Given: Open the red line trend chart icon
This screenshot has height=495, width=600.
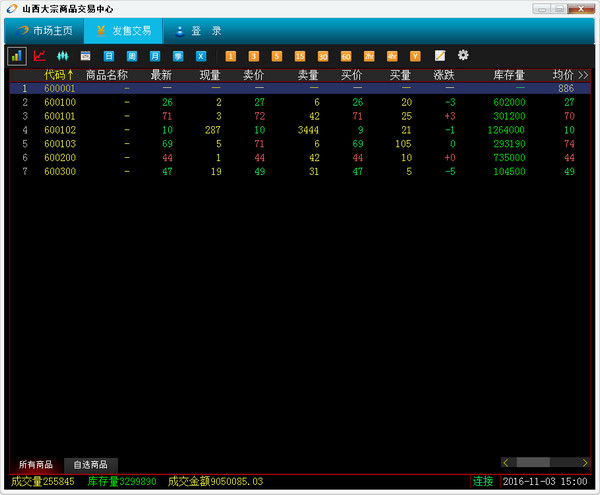Looking at the screenshot, I should click(40, 56).
